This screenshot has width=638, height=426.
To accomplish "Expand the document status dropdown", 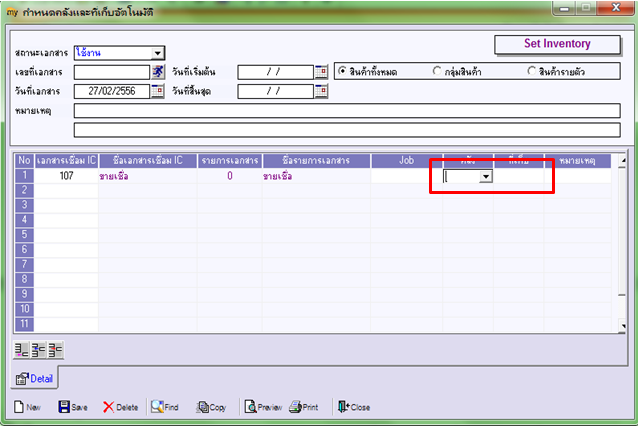I will click(x=157, y=53).
